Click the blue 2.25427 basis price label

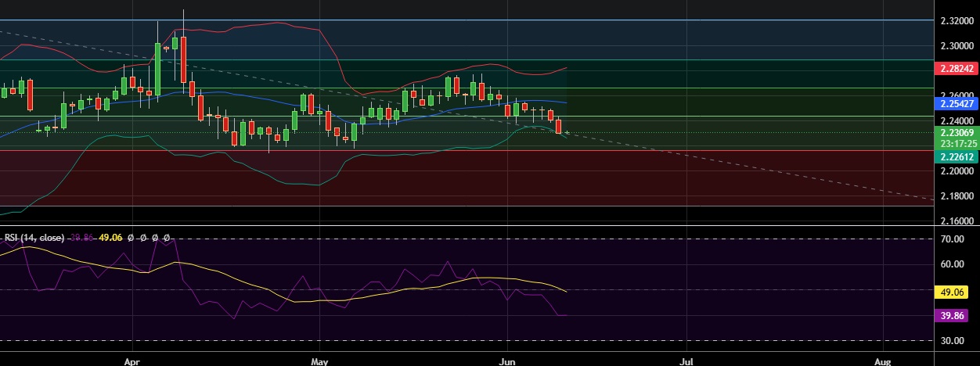click(957, 102)
